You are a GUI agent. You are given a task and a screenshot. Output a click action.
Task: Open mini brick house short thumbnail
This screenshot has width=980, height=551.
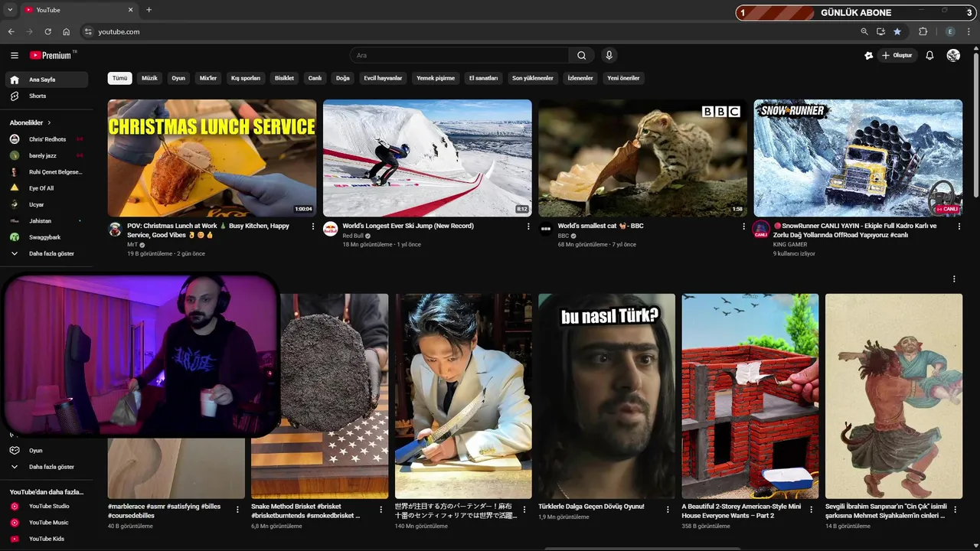750,396
